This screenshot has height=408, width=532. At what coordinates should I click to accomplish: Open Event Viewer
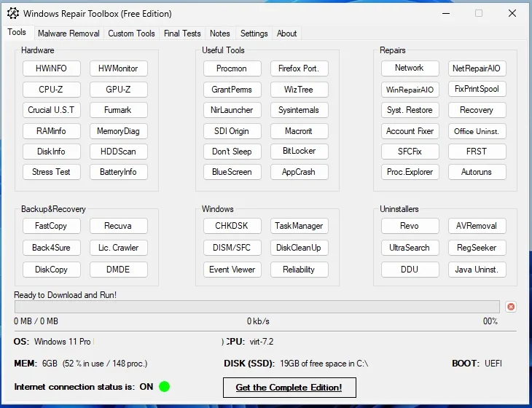(232, 270)
